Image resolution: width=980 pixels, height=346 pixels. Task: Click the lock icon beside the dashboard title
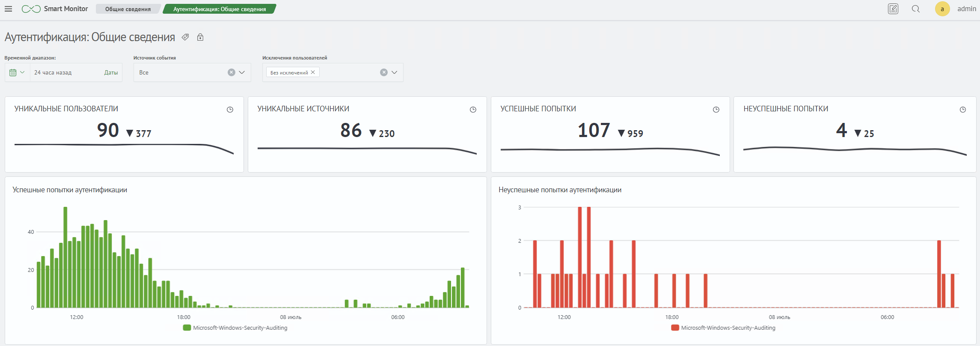click(x=200, y=37)
